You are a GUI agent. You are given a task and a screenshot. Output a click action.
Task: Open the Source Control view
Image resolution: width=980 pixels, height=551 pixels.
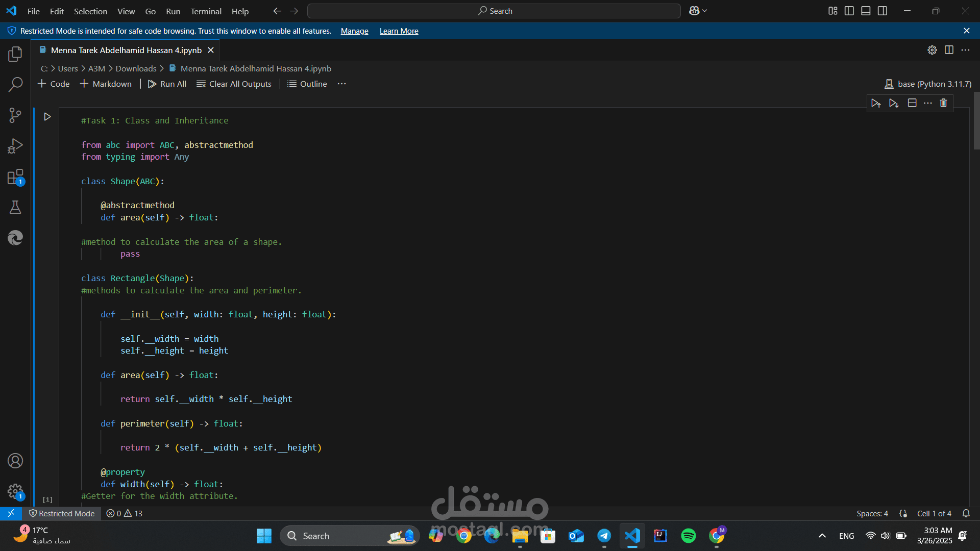15,115
